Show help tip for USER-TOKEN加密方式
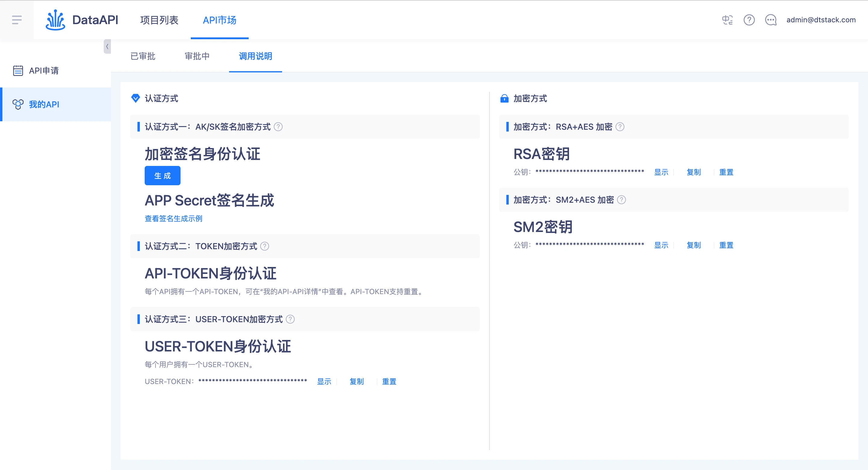 click(290, 319)
